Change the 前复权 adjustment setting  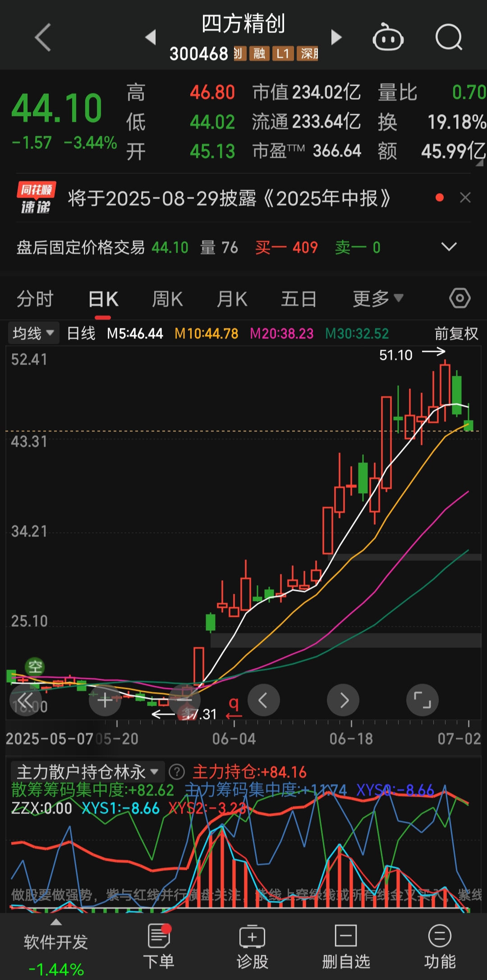click(456, 333)
